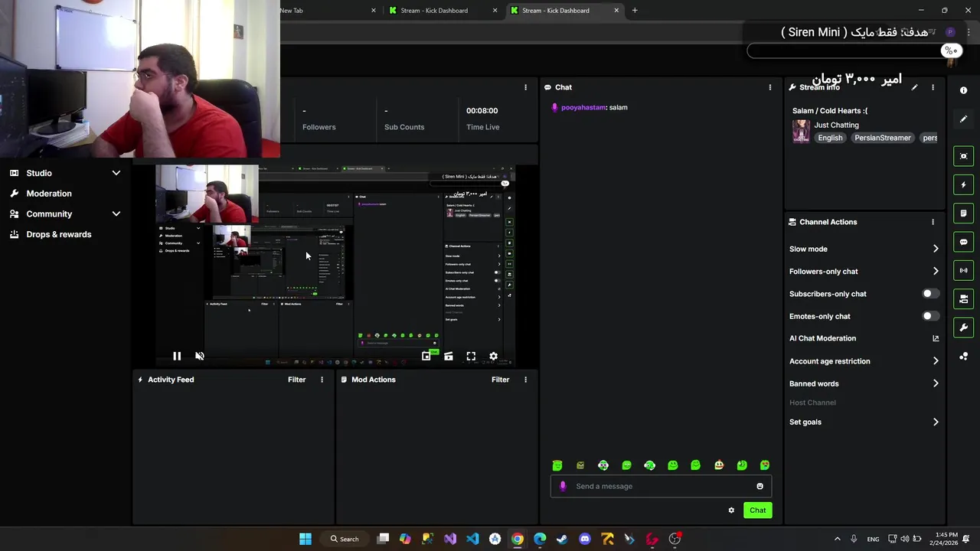Click the pooyahastam username in chat
Image resolution: width=980 pixels, height=551 pixels.
583,108
